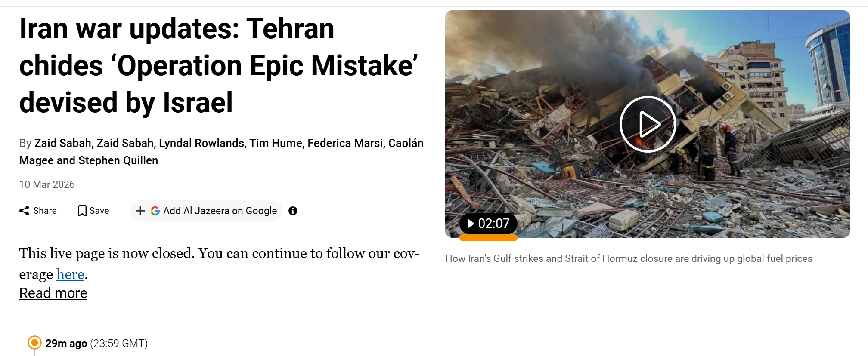Play the video with the circular play button

tap(648, 124)
